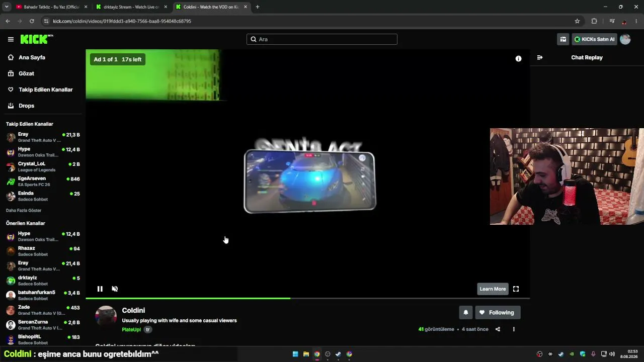The height and width of the screenshot is (362, 644).
Task: Open followed channel Hype with 12,4 B viewers
Action: click(x=43, y=152)
